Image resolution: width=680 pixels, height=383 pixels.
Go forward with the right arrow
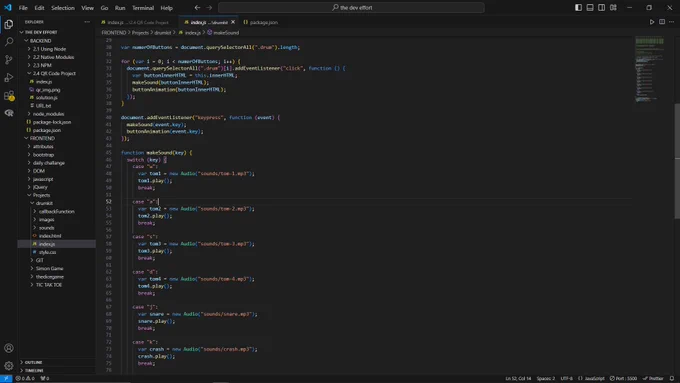209,7
